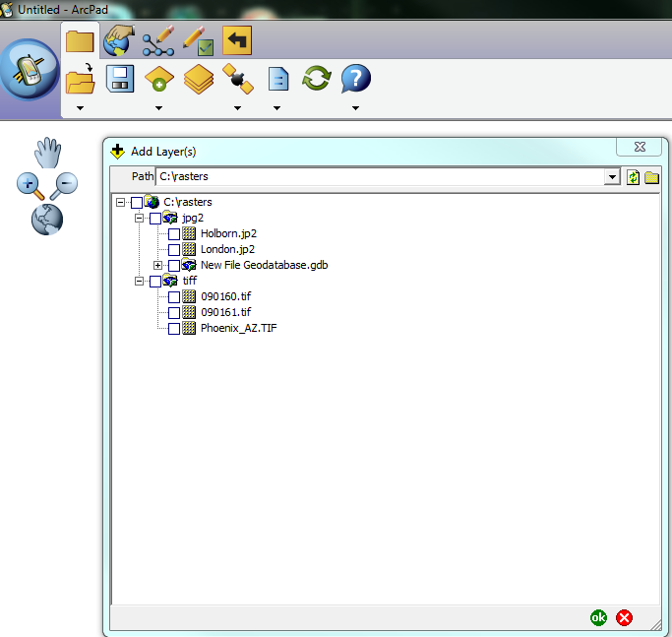Click the refresh folder icon beside Path

point(633,177)
